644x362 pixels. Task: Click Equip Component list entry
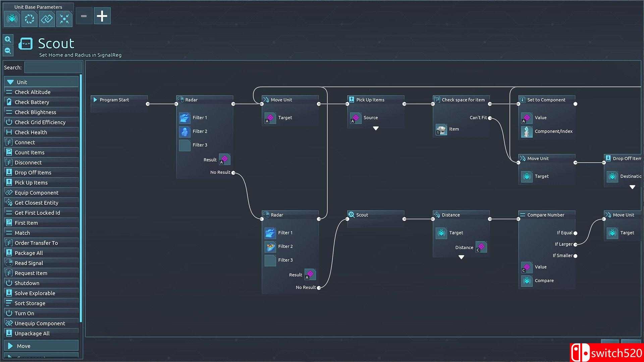[x=41, y=192]
